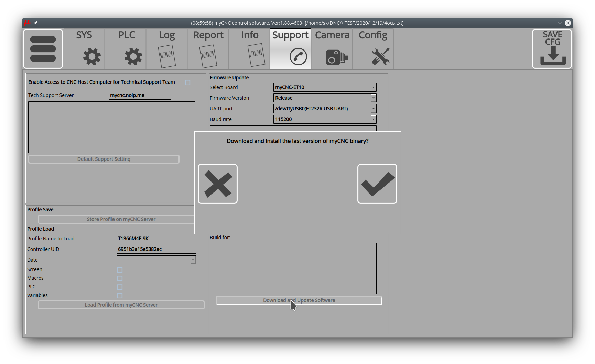Open the SYS settings tab

(x=84, y=49)
